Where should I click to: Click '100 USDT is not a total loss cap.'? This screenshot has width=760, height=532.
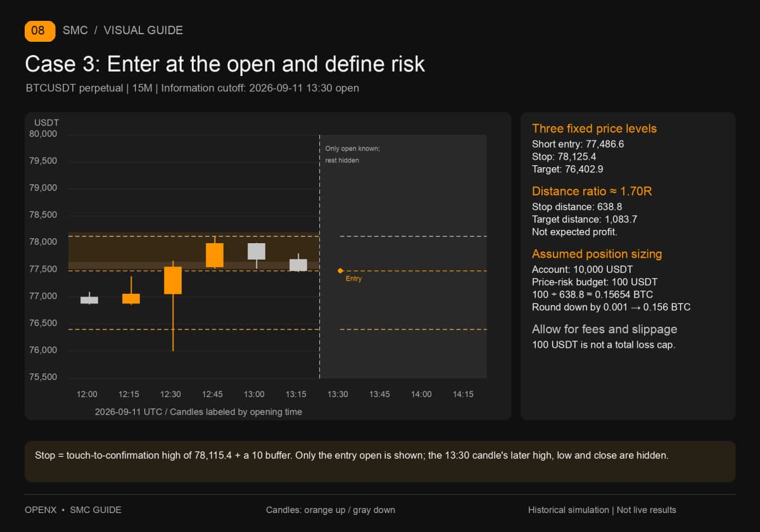pyautogui.click(x=604, y=345)
